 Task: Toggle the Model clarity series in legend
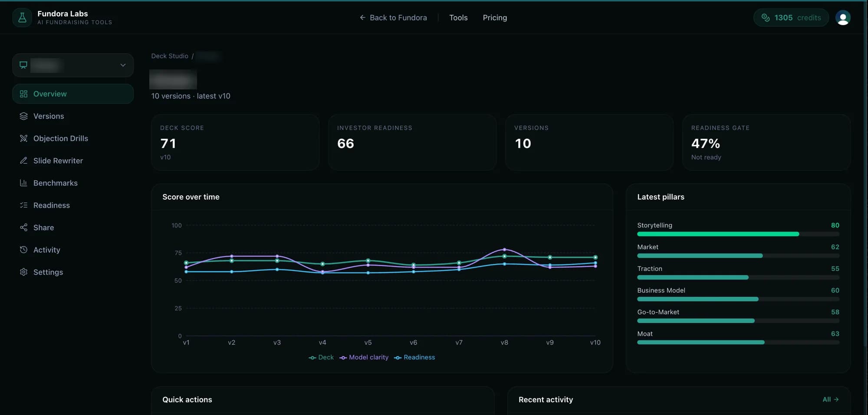364,357
